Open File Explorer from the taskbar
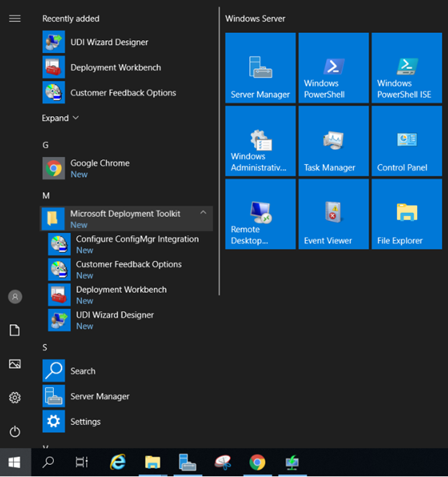448x477 pixels. [x=153, y=463]
